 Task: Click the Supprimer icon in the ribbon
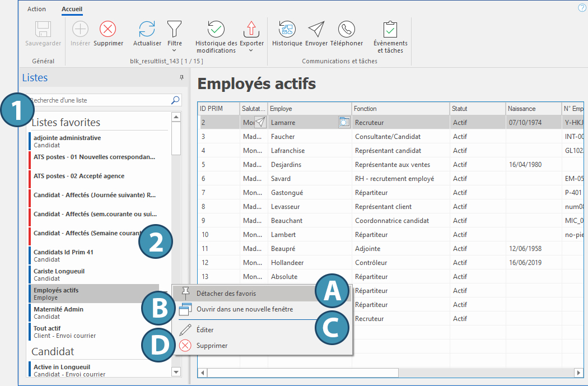108,29
